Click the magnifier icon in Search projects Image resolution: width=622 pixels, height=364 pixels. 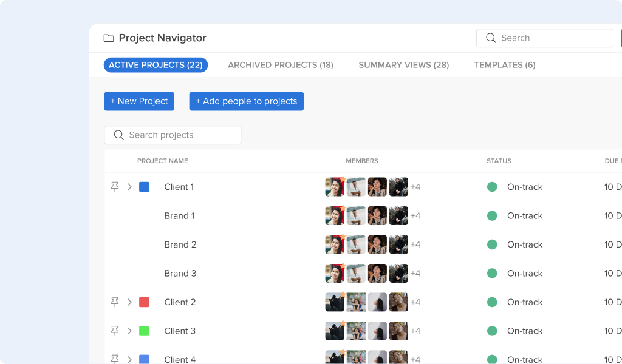pos(118,135)
